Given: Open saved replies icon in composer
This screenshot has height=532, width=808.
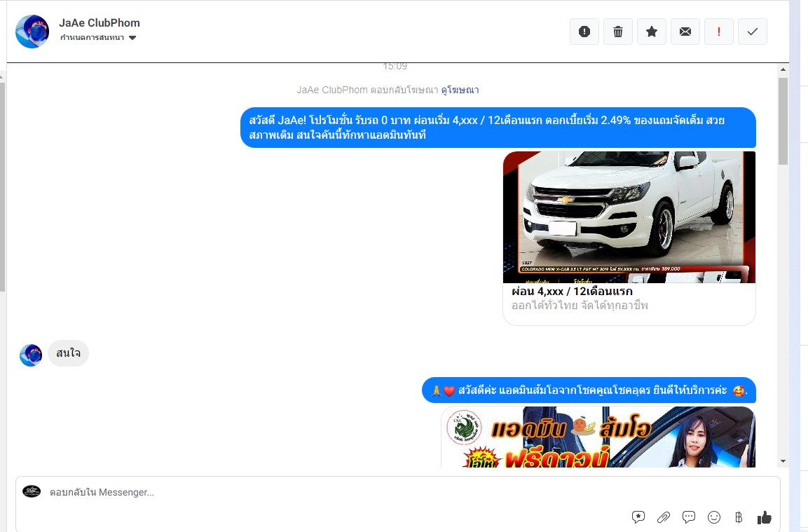Looking at the screenshot, I should (x=638, y=517).
